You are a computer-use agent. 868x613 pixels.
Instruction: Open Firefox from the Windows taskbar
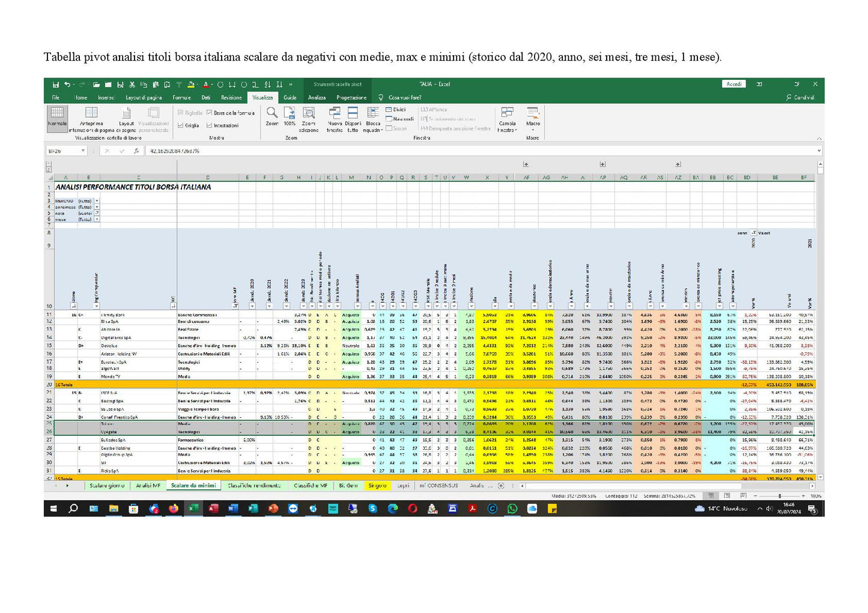[x=174, y=509]
